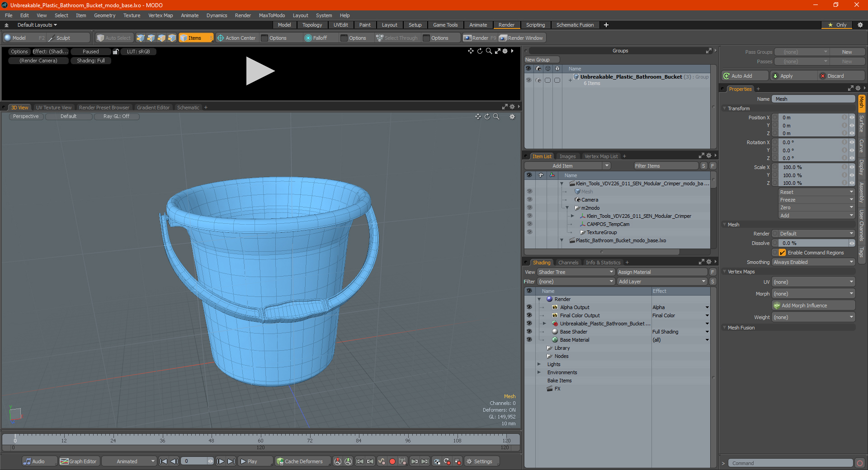Click Add Morph Influence button
This screenshot has width=868, height=470.
(x=813, y=305)
